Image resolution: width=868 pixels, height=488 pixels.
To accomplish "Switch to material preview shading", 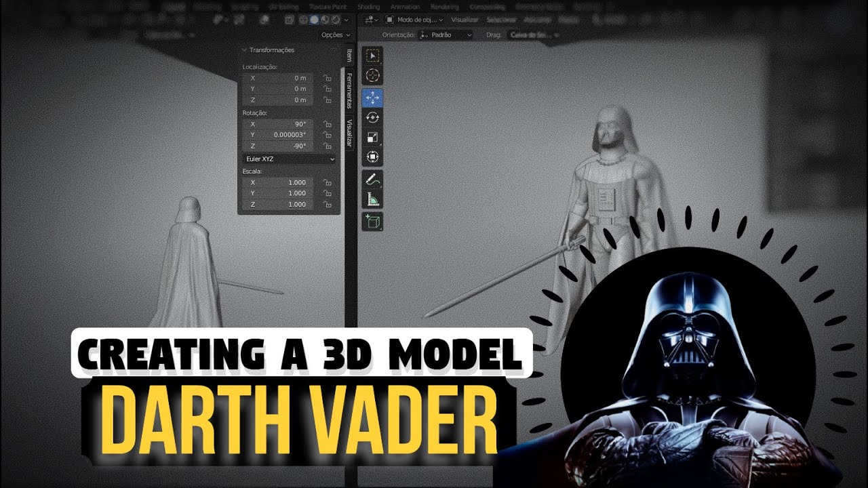I will coord(325,20).
